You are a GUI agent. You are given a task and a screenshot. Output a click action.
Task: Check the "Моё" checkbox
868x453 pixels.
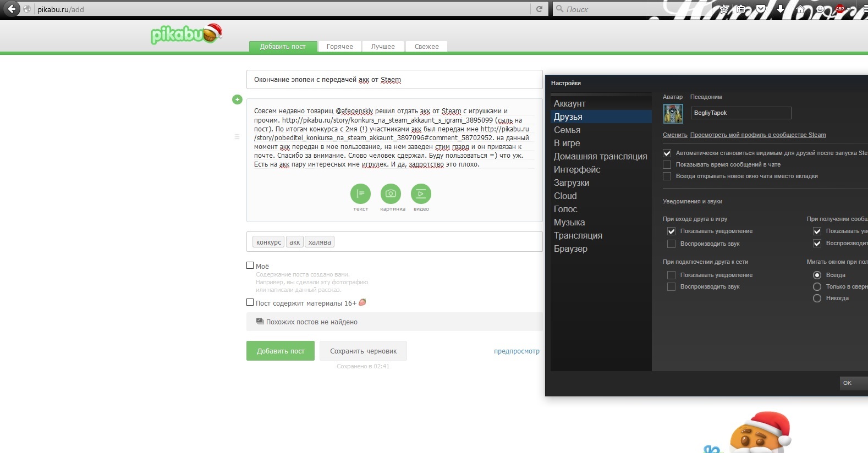(x=250, y=266)
